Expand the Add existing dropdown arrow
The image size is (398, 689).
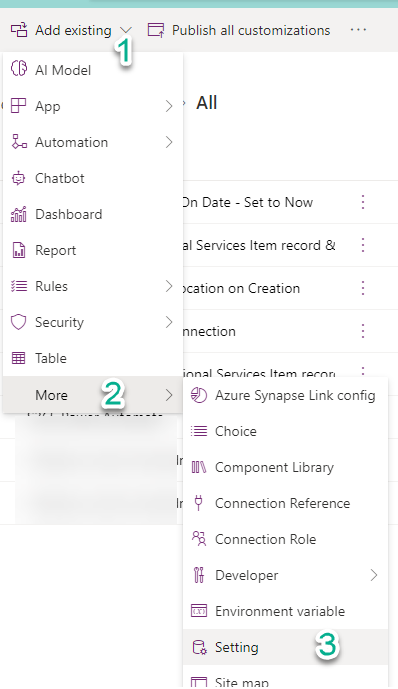pyautogui.click(x=126, y=30)
